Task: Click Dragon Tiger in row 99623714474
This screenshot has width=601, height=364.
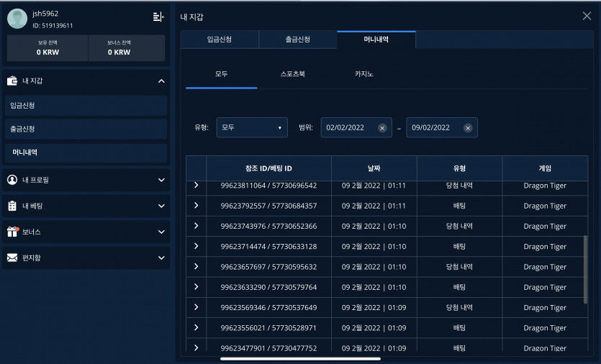Action: click(x=545, y=247)
